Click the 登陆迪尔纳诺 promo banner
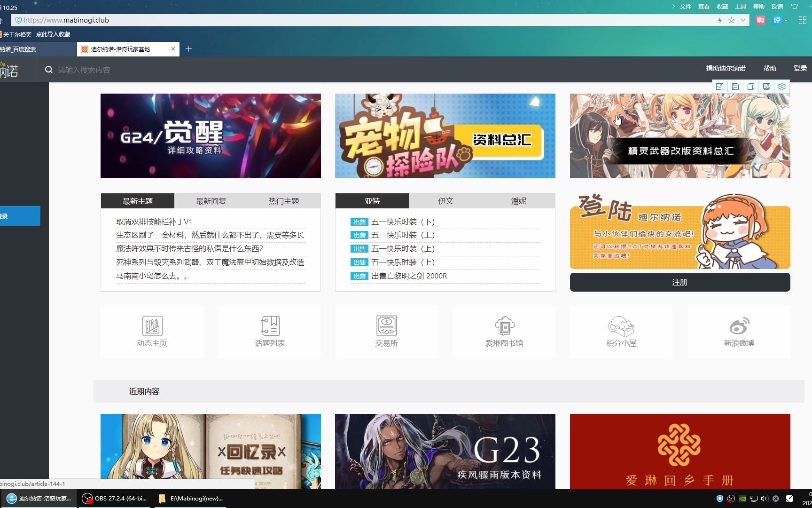This screenshot has width=812, height=508. pos(680,231)
